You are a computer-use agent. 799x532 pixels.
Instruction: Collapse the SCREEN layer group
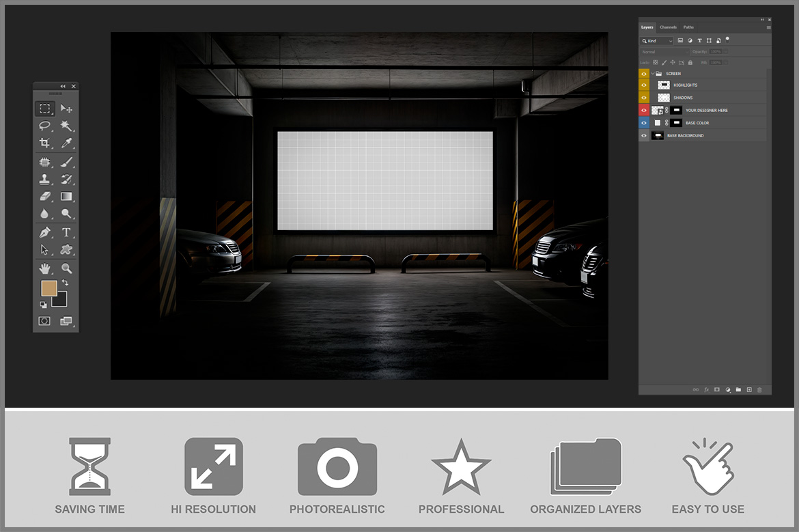652,73
